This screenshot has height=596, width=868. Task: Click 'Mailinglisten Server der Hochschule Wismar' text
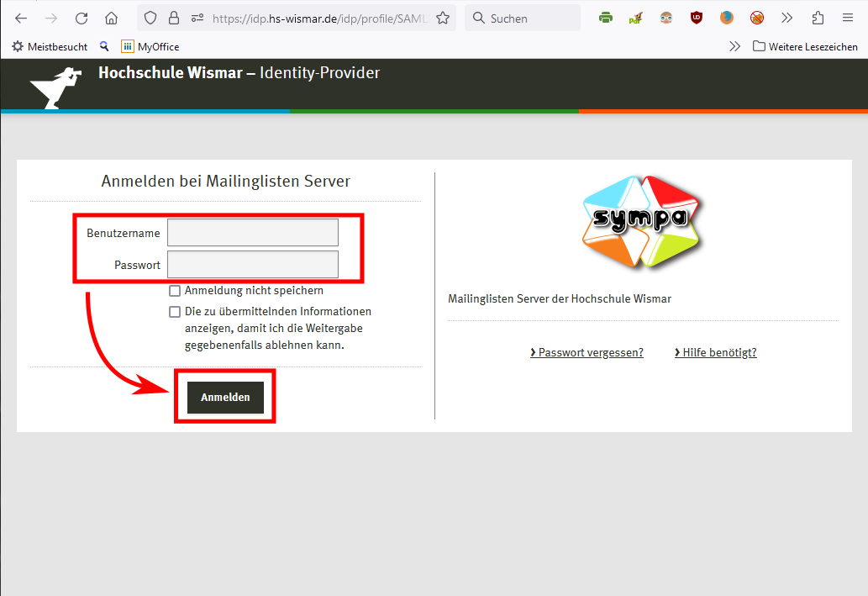click(x=560, y=298)
